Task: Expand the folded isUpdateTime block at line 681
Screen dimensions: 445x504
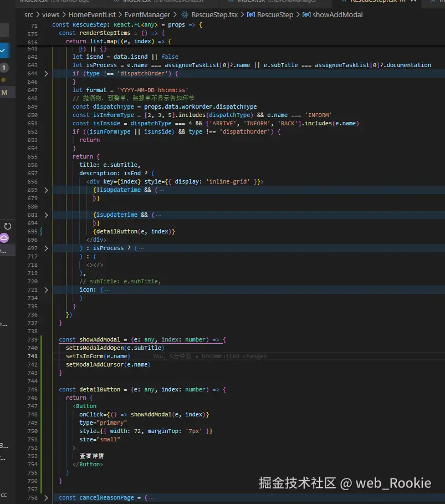Action: pyautogui.click(x=46, y=215)
